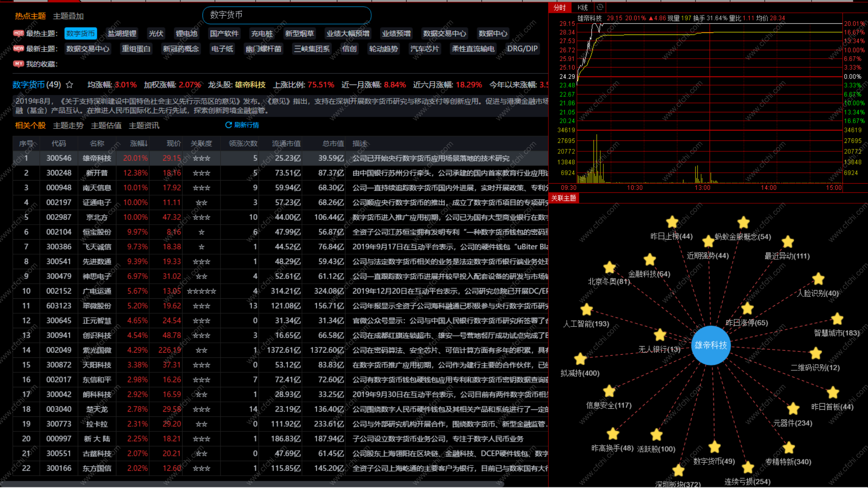Switch to the K线 chart tab
868x488 pixels.
(582, 7)
